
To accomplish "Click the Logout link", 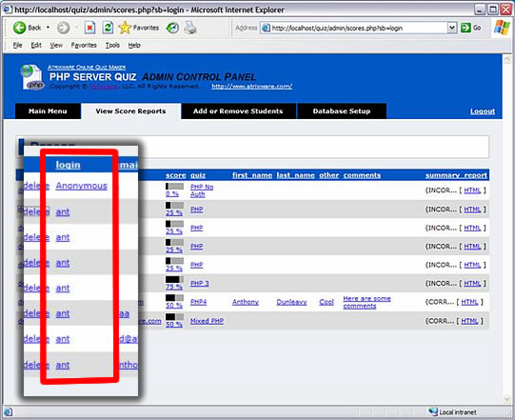I will (x=482, y=111).
